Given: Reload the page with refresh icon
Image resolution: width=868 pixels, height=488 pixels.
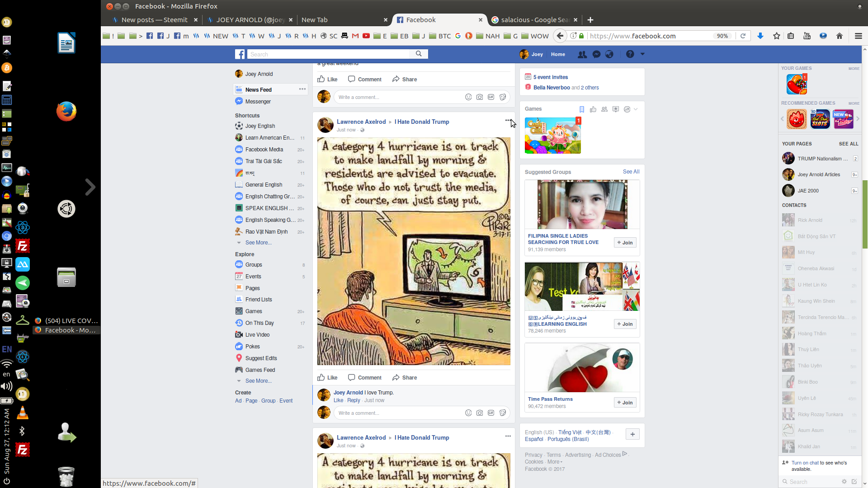Looking at the screenshot, I should click(x=743, y=36).
